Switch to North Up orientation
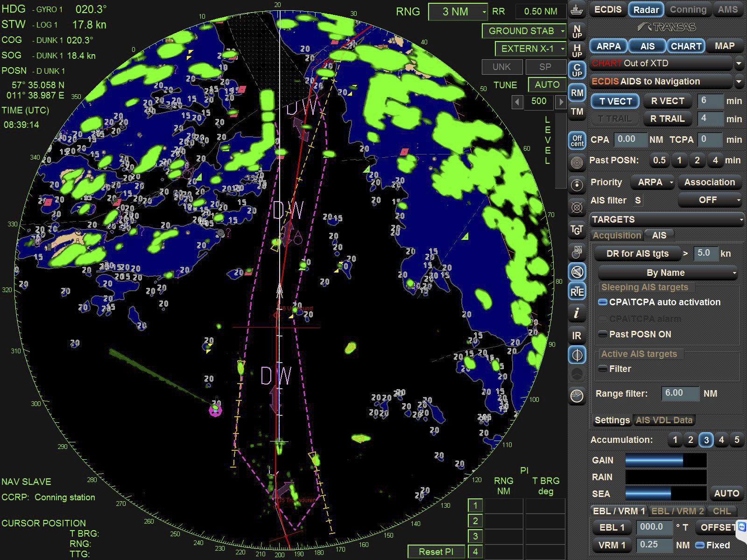This screenshot has width=747, height=560. click(577, 32)
